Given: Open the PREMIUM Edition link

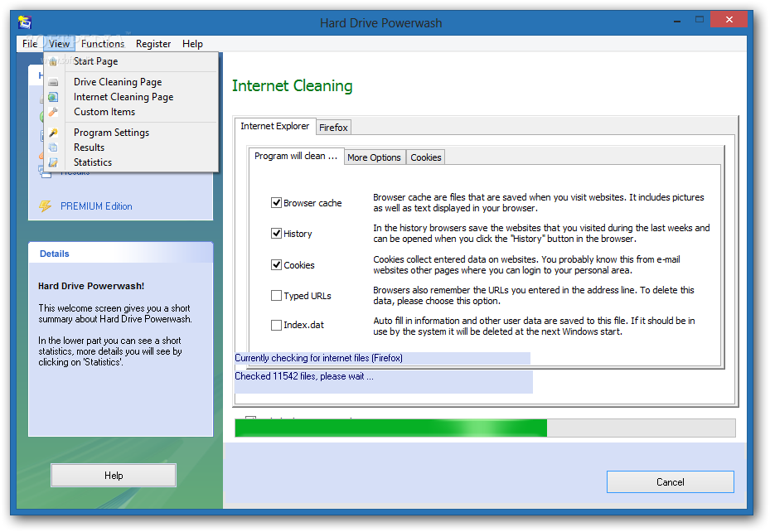Looking at the screenshot, I should (96, 206).
